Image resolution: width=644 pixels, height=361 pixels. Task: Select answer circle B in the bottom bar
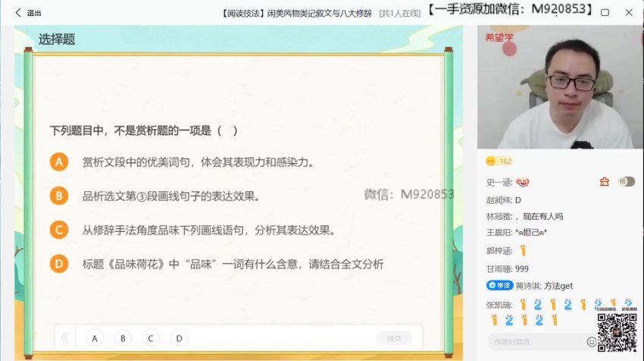pyautogui.click(x=123, y=338)
